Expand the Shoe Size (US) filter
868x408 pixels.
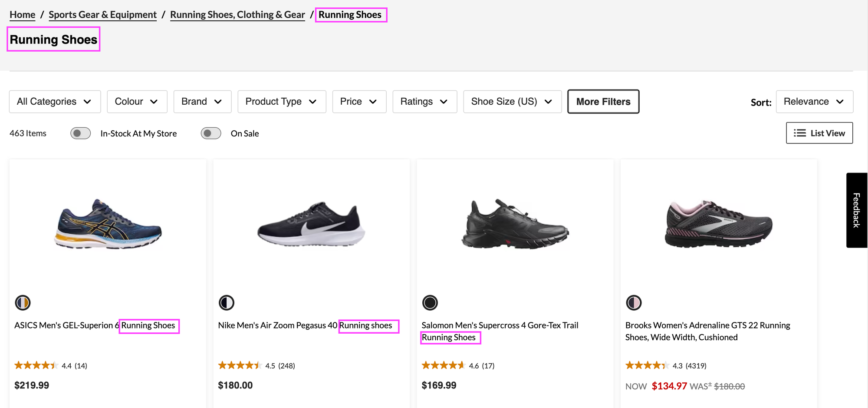[x=512, y=101]
